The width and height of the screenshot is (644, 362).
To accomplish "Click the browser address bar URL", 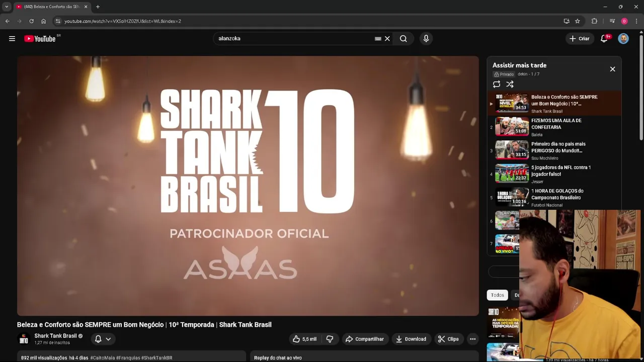I will click(123, 21).
